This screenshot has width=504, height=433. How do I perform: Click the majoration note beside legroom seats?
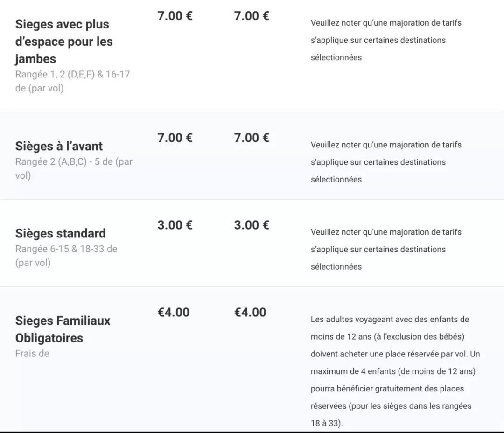(x=385, y=40)
